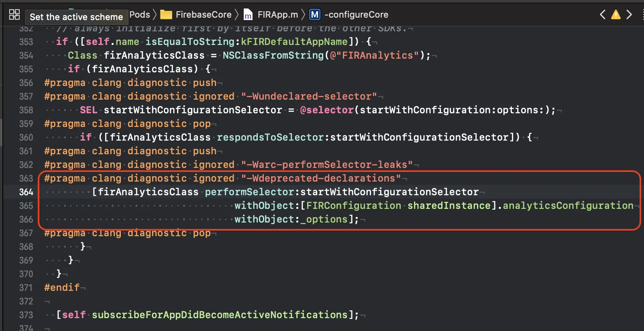This screenshot has width=644, height=331.
Task: Click the analyticsConfiguration property
Action: (568, 206)
